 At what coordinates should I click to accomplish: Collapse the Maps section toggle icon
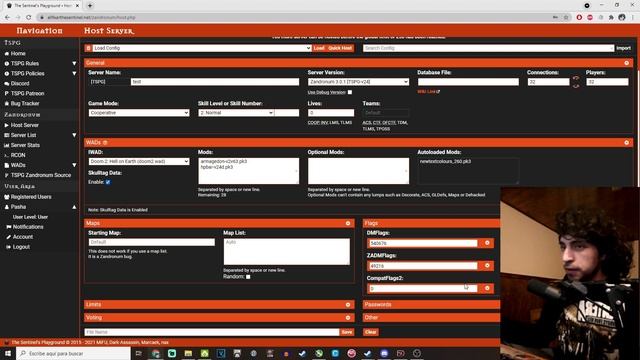tap(348, 223)
